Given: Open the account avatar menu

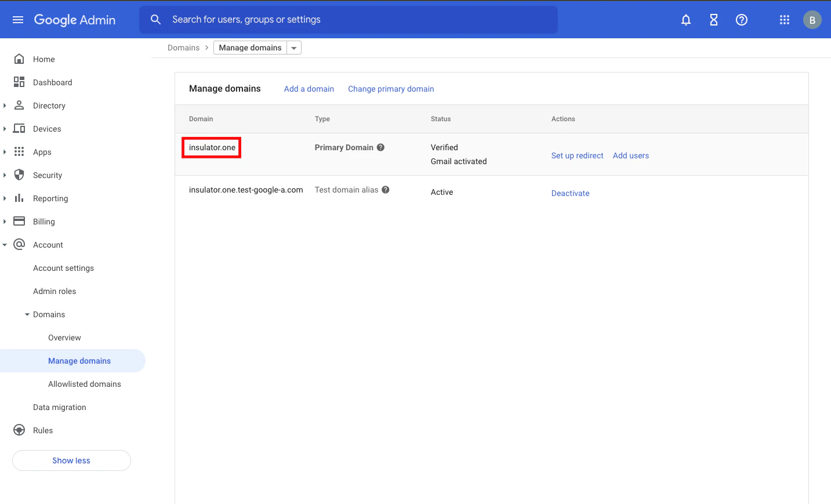Looking at the screenshot, I should [x=812, y=19].
